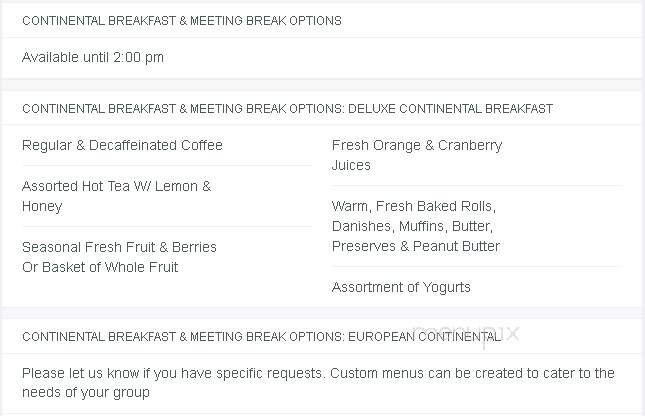This screenshot has width=645, height=416.
Task: Click Fresh Orange & Cranberry Juices item
Action: coord(417,155)
